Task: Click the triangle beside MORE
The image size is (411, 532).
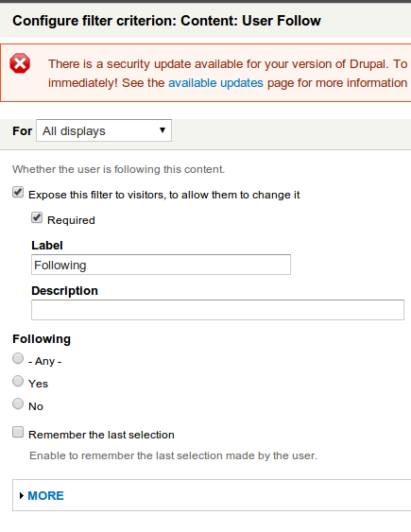Action: pos(22,496)
